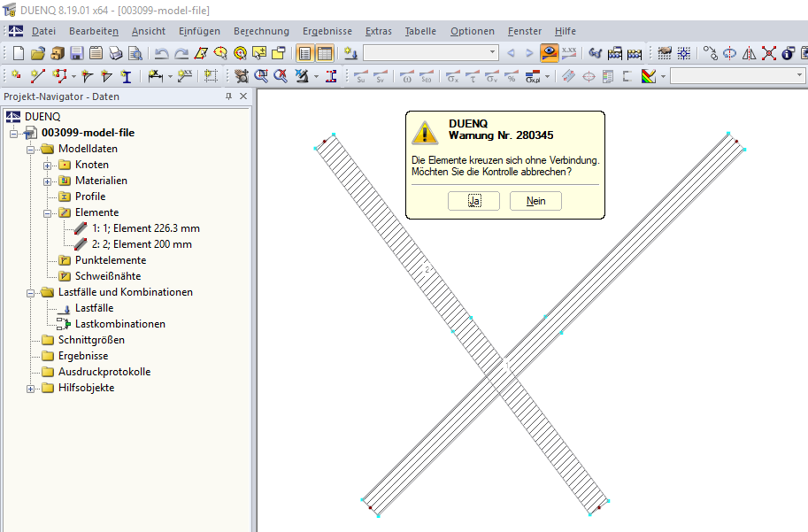Show red I-section cross-section icon
This screenshot has width=808, height=532.
click(331, 76)
